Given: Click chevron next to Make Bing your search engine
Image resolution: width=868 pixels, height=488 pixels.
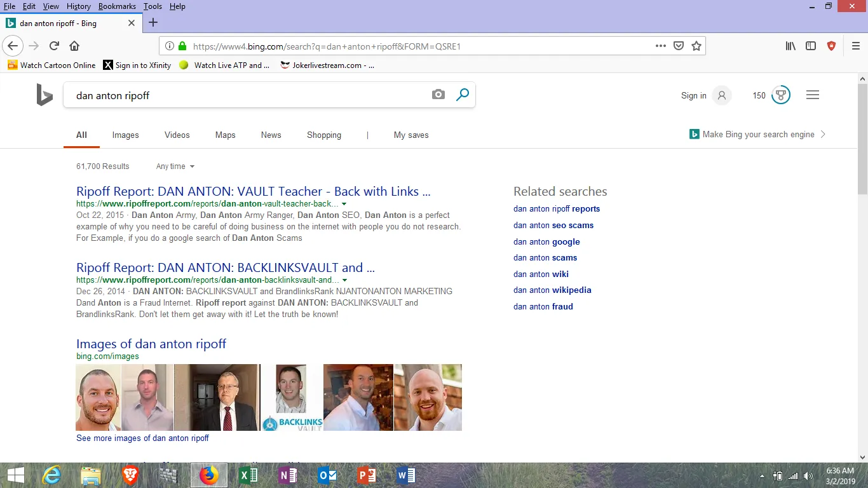Looking at the screenshot, I should pyautogui.click(x=823, y=135).
